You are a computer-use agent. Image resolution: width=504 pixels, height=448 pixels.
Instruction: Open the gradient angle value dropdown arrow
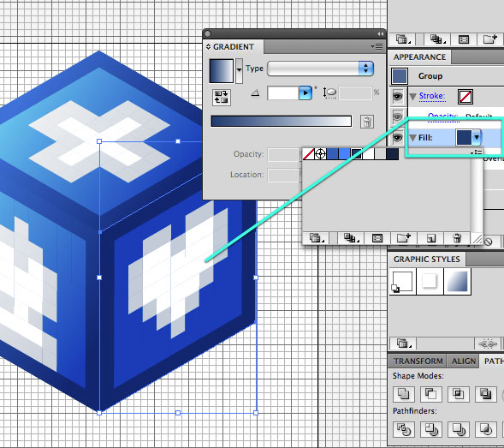tap(305, 93)
